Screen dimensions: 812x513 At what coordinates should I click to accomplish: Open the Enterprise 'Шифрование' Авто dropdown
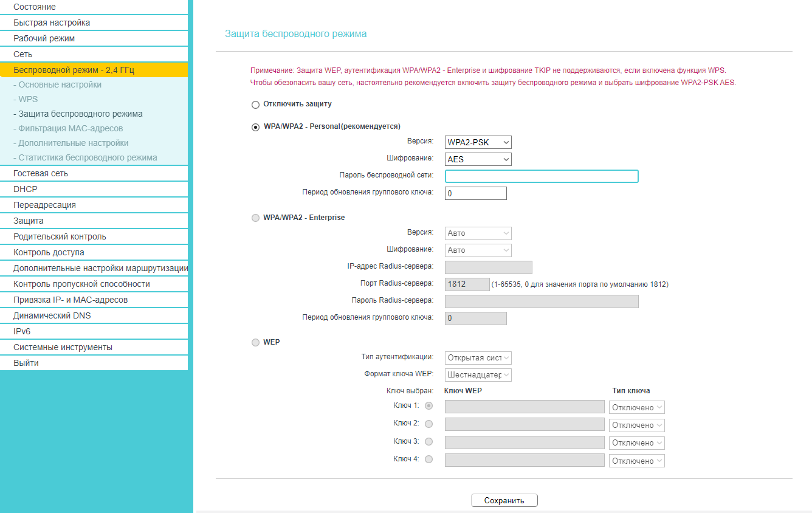pyautogui.click(x=478, y=250)
